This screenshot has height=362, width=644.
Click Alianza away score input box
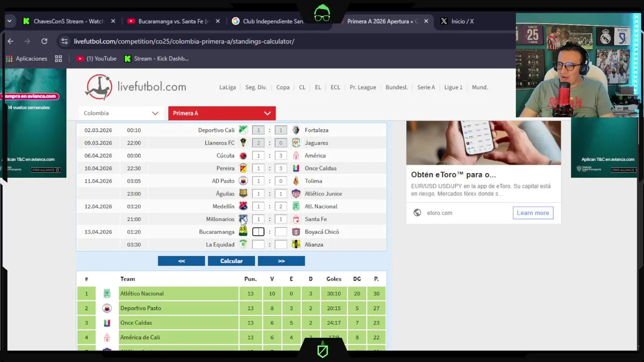[281, 244]
